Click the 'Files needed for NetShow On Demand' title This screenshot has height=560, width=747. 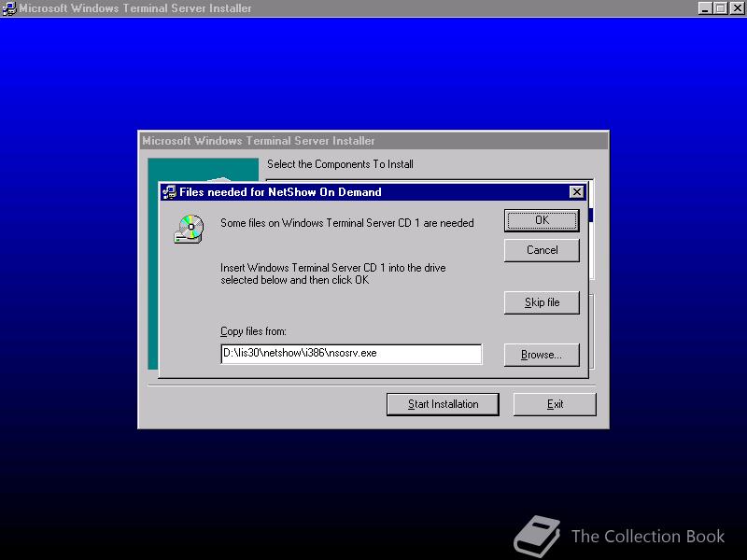280,192
